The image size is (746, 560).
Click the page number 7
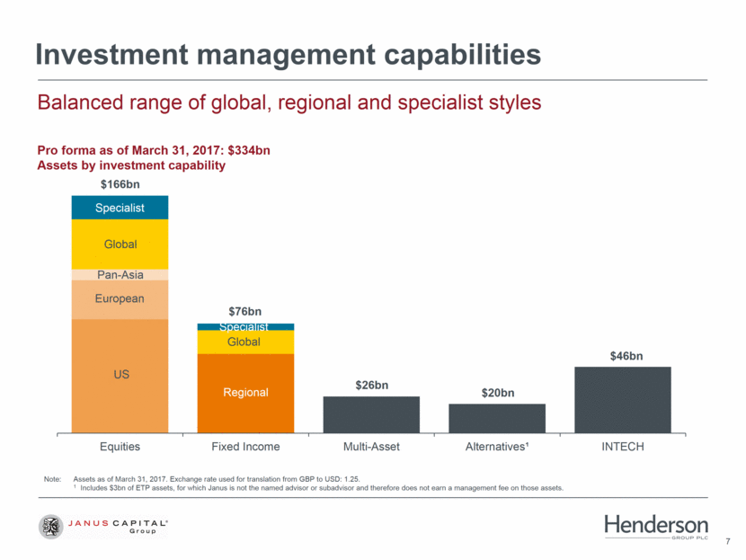coord(727,541)
